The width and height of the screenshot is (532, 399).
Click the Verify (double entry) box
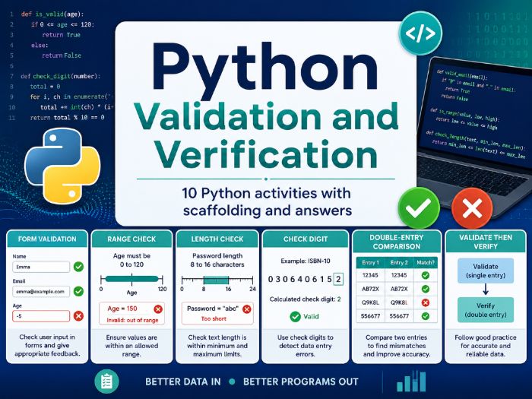(486, 310)
